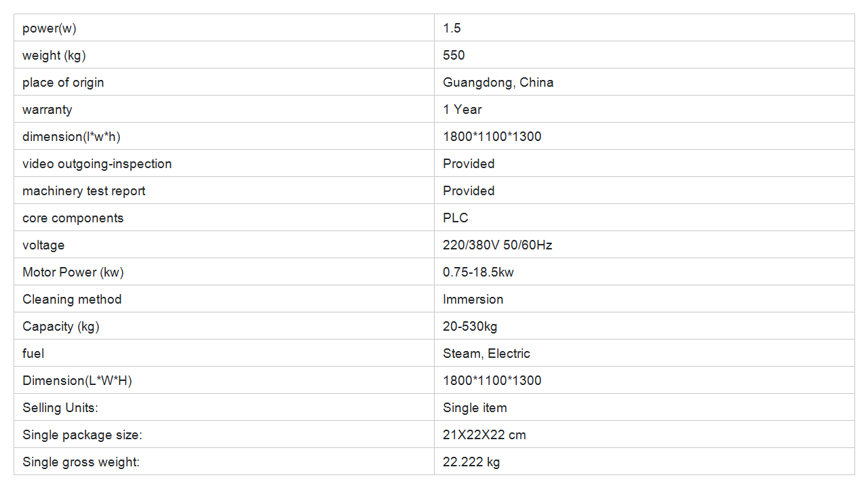
Task: Click the 'Immersion' cleaning method value
Action: (x=473, y=299)
